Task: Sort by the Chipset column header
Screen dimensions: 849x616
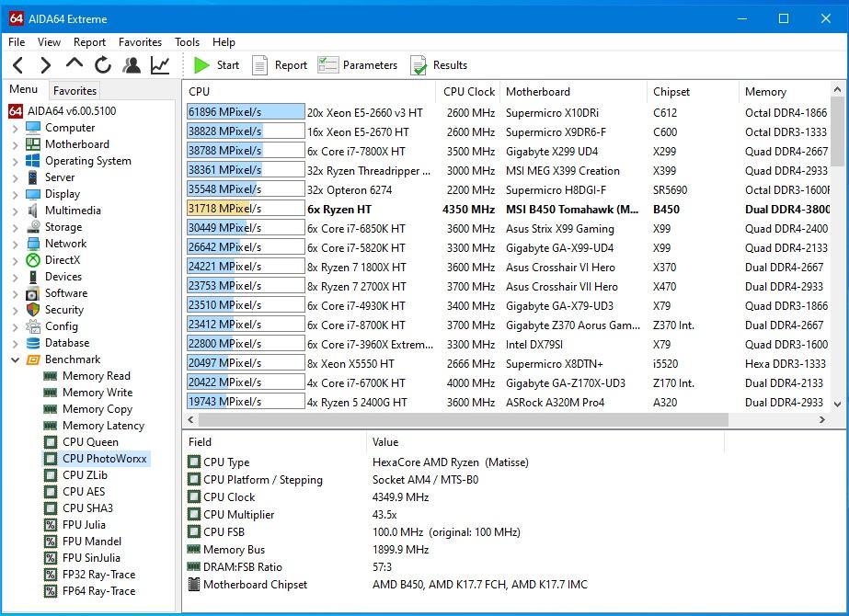Action: (693, 91)
